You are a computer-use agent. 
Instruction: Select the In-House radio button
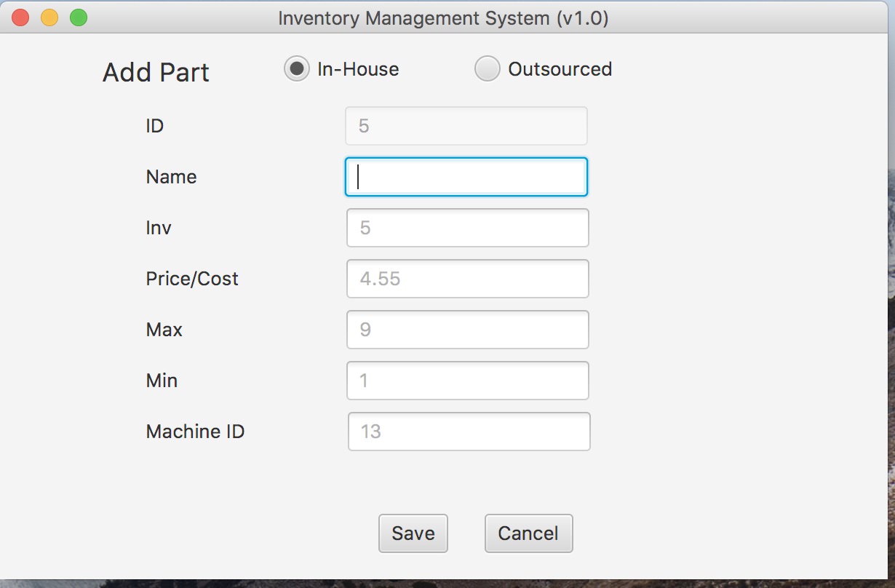(x=296, y=69)
